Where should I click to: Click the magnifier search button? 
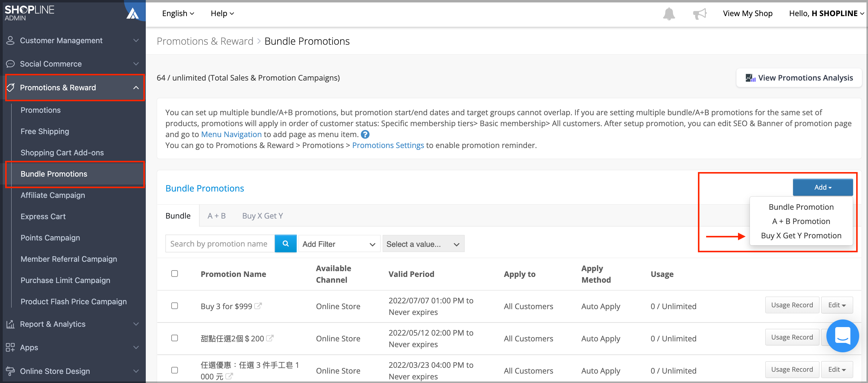pos(285,243)
